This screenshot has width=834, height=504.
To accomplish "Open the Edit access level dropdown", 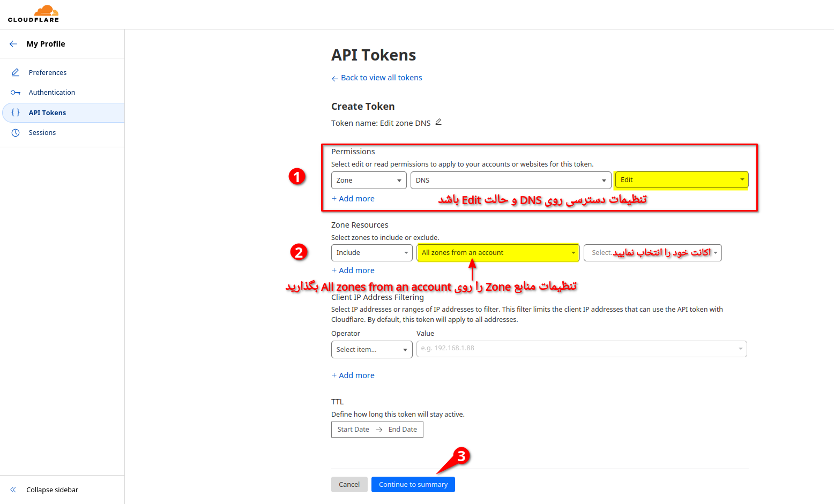I will click(x=682, y=180).
